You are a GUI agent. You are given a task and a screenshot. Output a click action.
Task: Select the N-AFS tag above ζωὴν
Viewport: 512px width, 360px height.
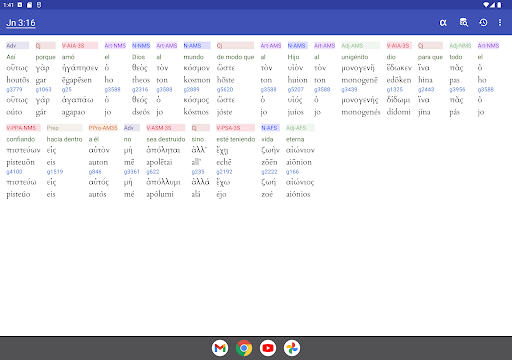pos(270,128)
